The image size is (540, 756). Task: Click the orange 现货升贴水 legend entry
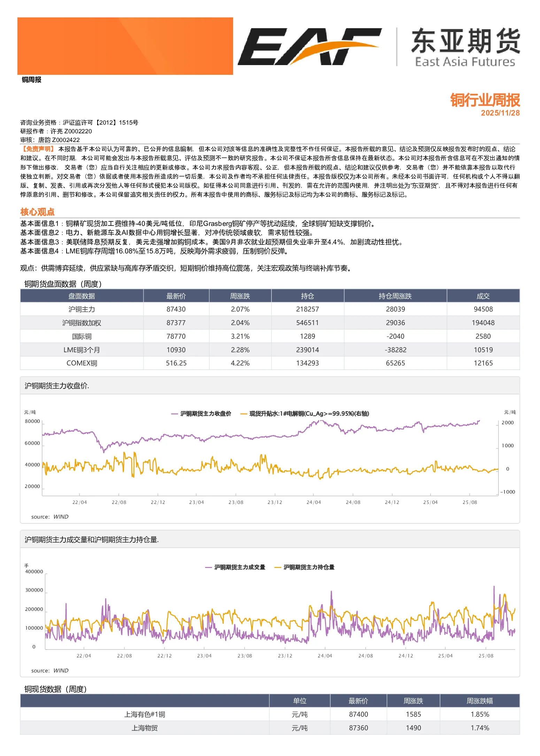[x=305, y=414]
